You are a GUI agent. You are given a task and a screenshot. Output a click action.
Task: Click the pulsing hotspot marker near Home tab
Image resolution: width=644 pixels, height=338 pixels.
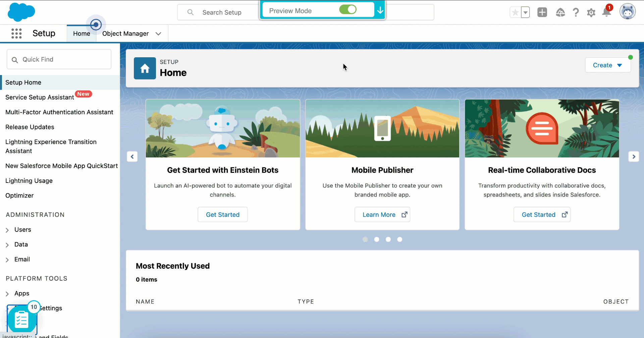(96, 24)
